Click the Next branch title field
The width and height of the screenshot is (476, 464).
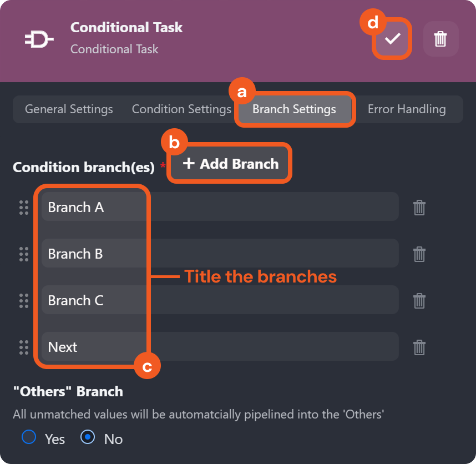(x=220, y=347)
